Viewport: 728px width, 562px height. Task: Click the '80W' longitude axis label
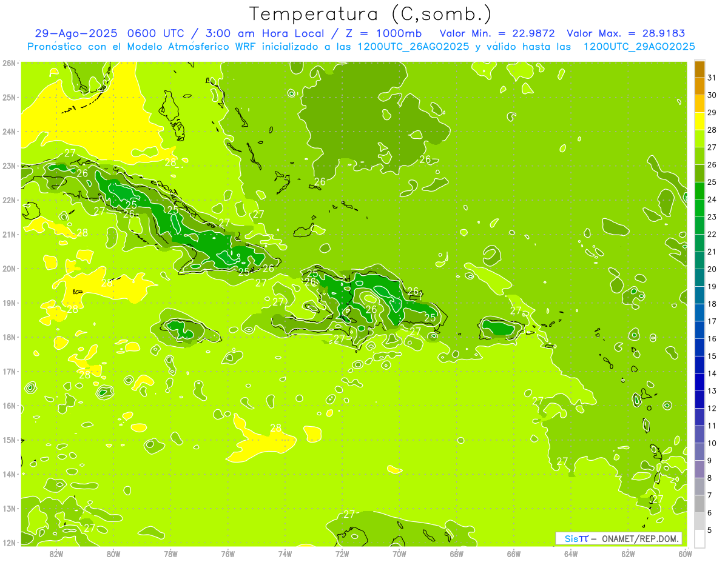click(x=113, y=554)
